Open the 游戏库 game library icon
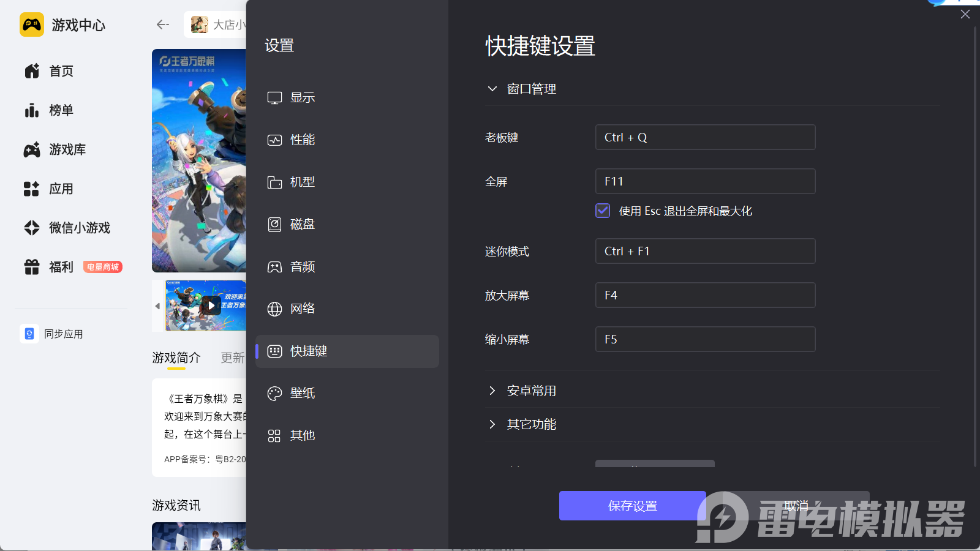The image size is (980, 551). (x=32, y=149)
